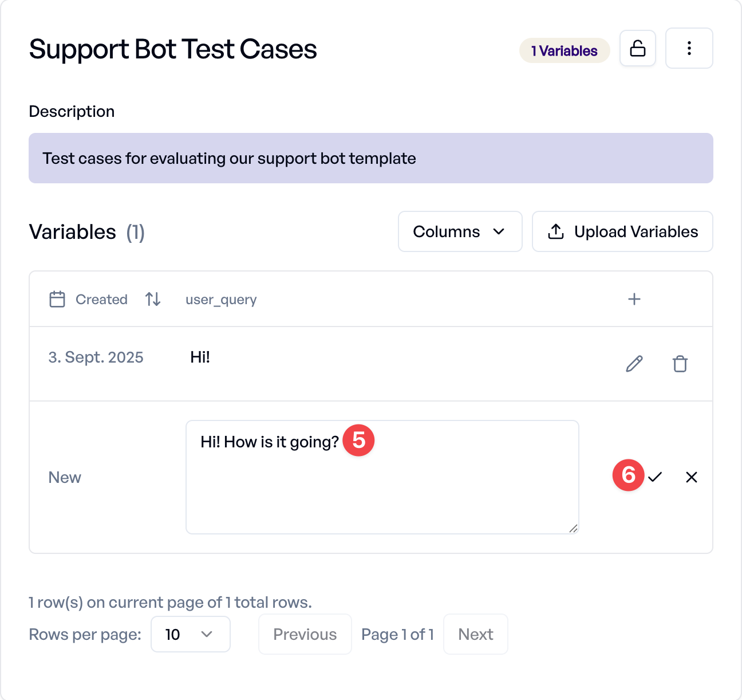Screen dimensions: 742x700
Task: Click the textarea resize handle corner
Action: tap(573, 528)
